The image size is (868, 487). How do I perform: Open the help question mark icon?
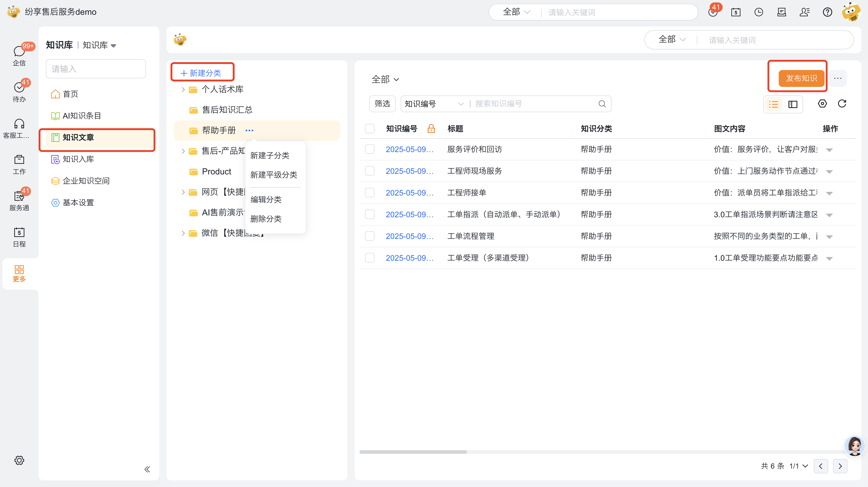pos(827,12)
